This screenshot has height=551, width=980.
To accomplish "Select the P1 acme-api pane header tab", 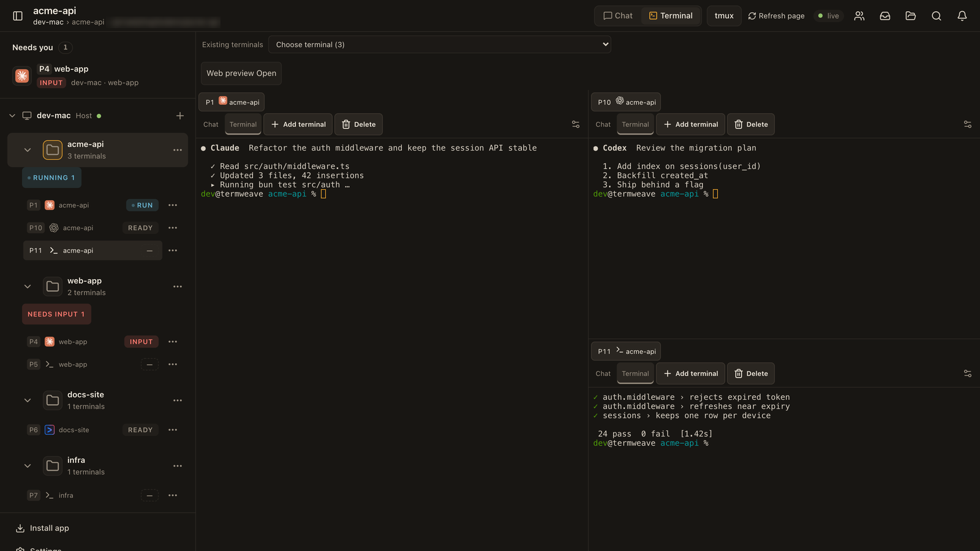I will tap(232, 102).
